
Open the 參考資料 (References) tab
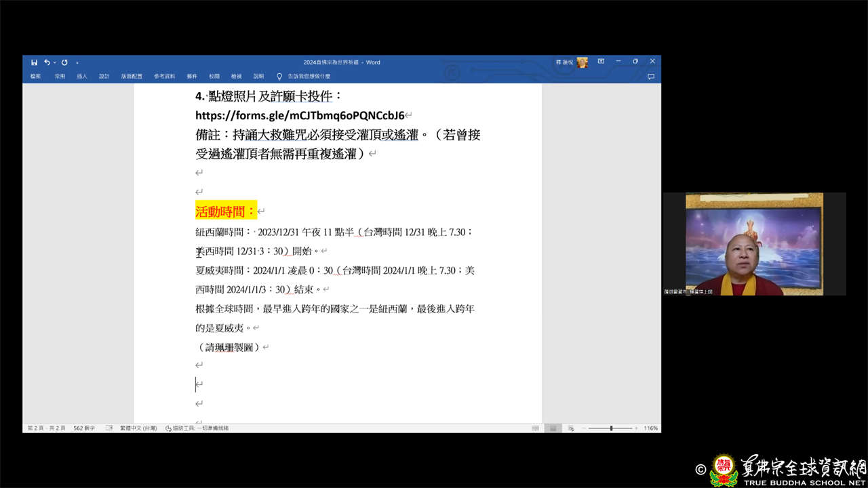164,77
